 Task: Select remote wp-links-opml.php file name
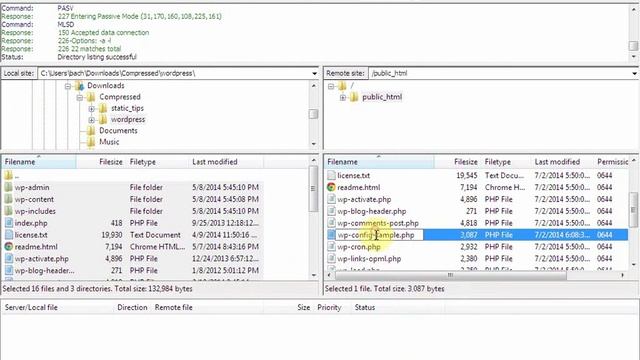(x=369, y=258)
